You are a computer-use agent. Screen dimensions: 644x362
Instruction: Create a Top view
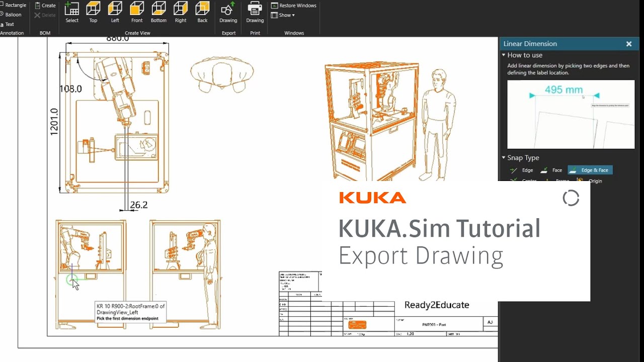93,13
